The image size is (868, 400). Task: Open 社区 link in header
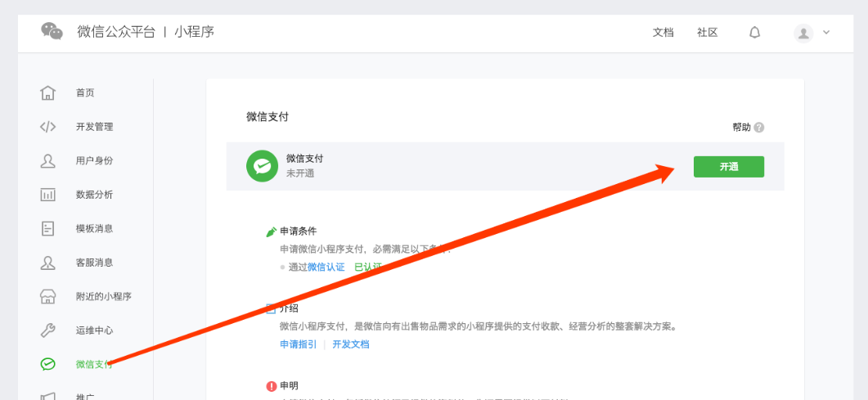[708, 33]
